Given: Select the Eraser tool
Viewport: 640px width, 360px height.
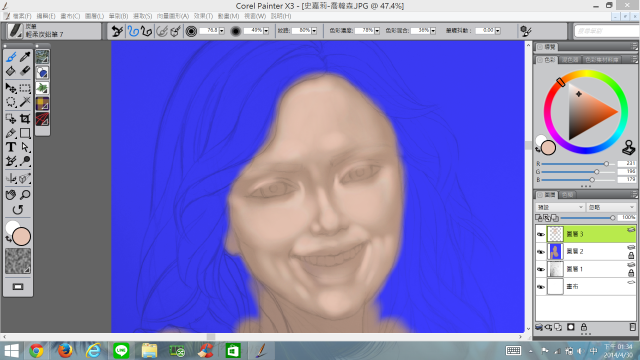Looking at the screenshot, I should coord(25,71).
